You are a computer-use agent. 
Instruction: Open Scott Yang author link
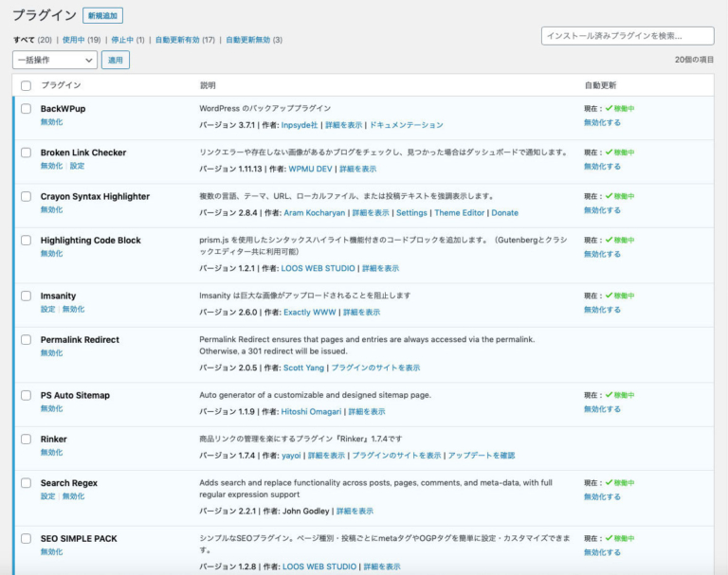click(x=303, y=368)
